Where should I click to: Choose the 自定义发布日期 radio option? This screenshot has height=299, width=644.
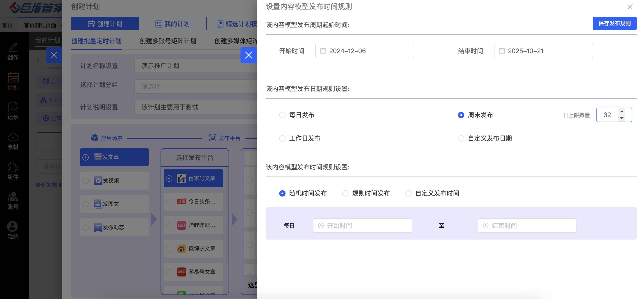pos(461,138)
